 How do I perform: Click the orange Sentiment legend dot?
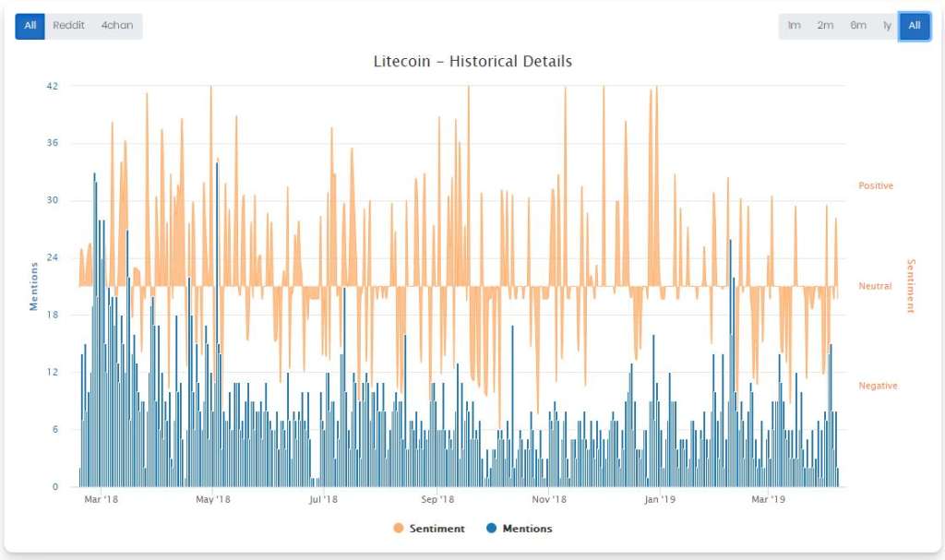tap(399, 529)
